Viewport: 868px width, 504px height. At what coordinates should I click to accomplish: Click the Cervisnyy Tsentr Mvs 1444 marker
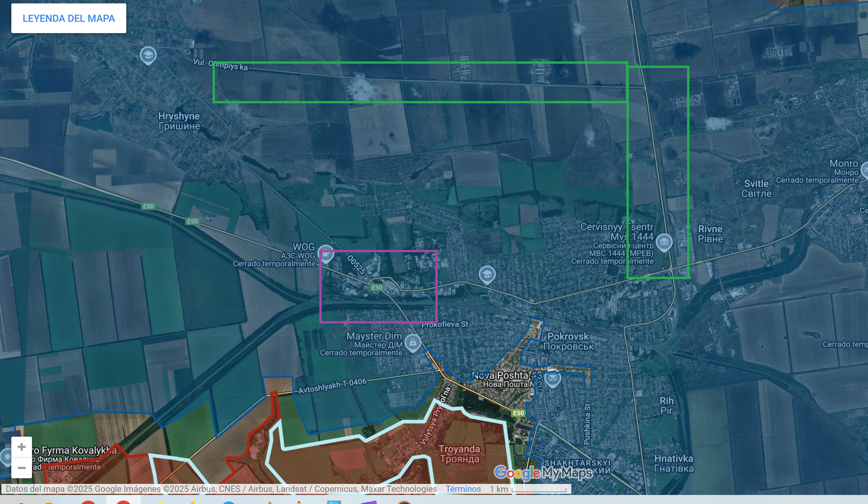tap(664, 242)
